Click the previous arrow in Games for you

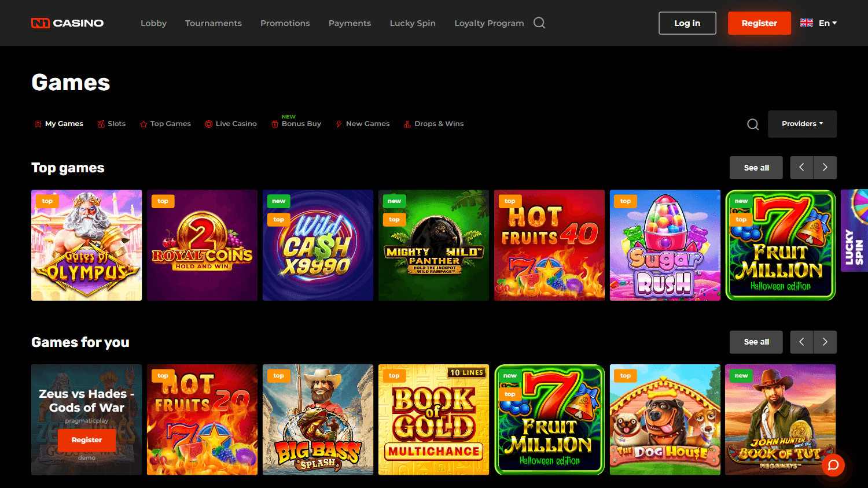tap(801, 342)
